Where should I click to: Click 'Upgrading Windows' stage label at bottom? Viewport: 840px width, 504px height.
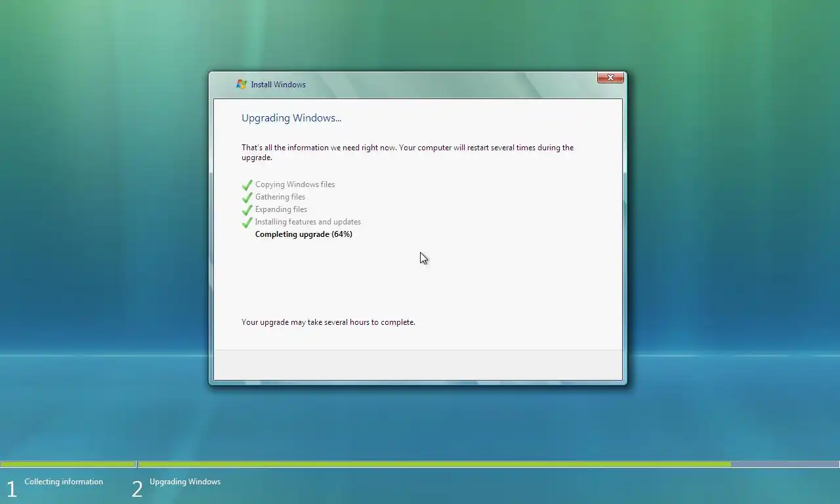pos(185,482)
